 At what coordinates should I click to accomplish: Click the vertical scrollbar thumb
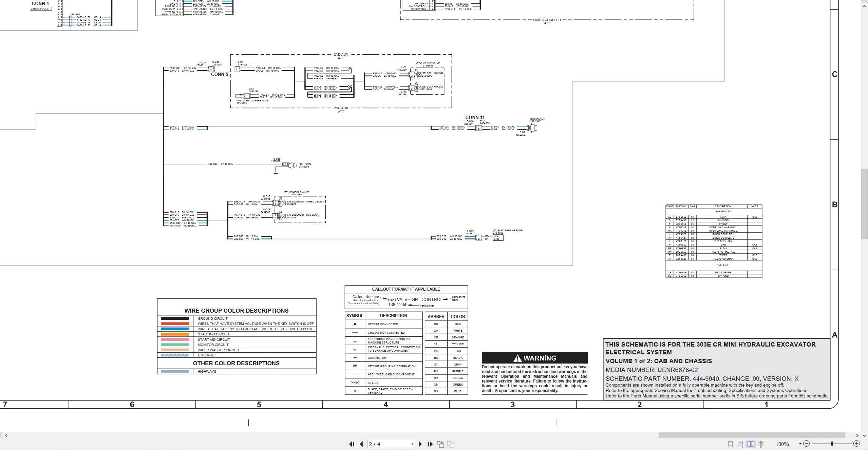(x=865, y=204)
